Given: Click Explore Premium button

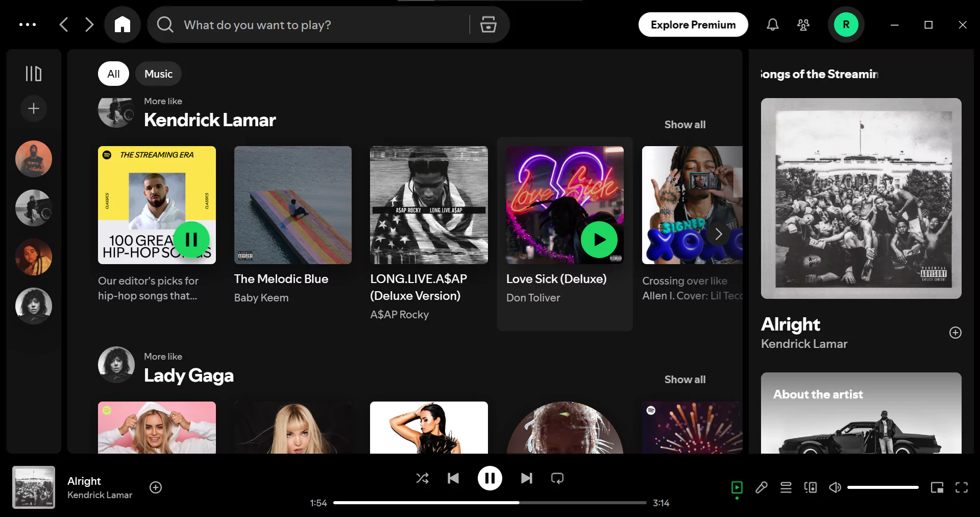Looking at the screenshot, I should click(693, 25).
